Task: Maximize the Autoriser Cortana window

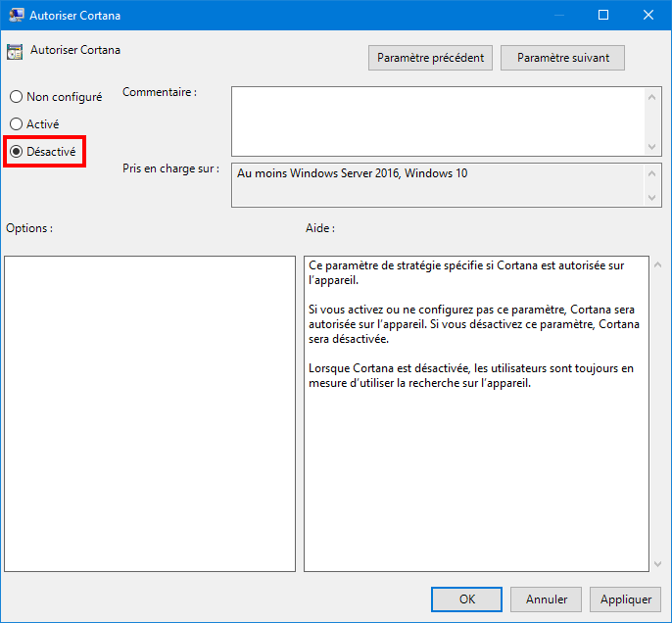Action: [603, 15]
